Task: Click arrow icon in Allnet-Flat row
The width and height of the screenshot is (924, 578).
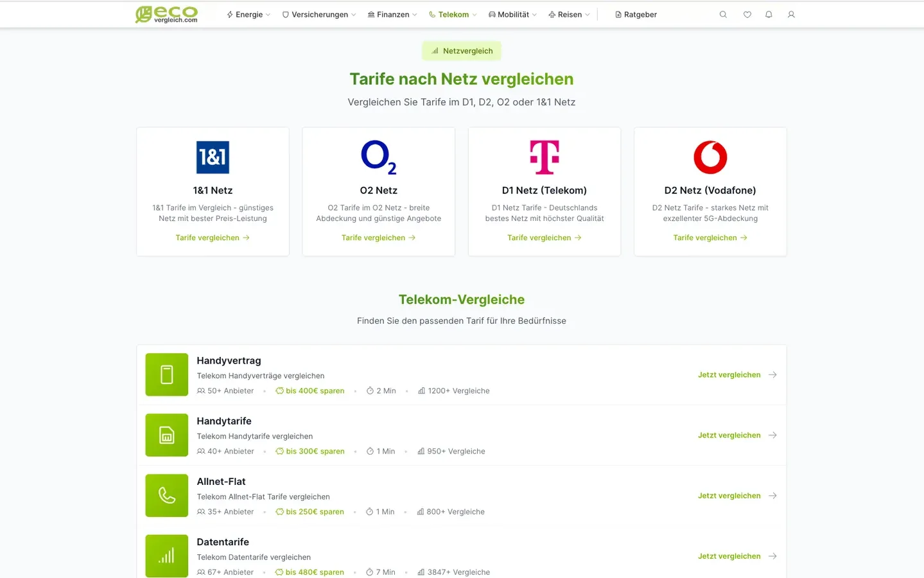Action: tap(772, 496)
